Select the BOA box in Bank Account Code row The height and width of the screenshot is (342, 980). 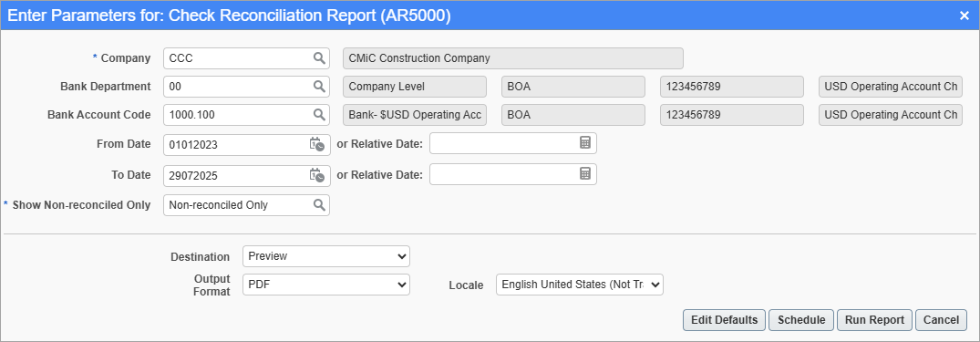573,115
